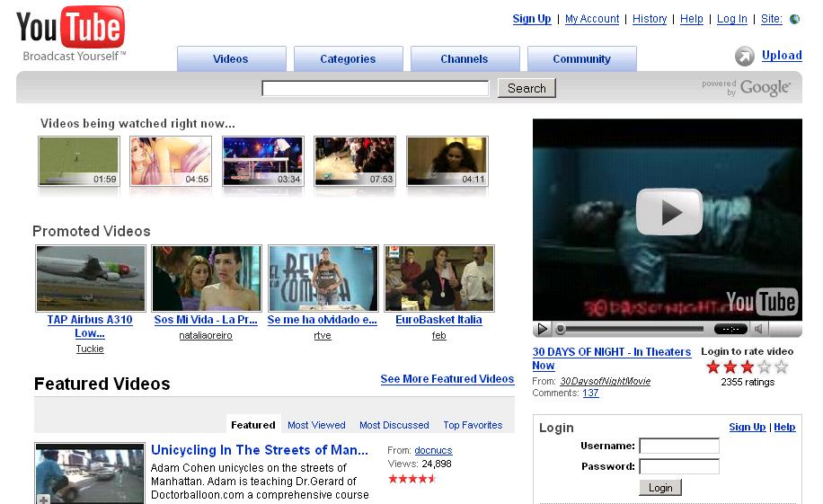Open the Sos Mi Vida promoted thumbnail

point(207,279)
